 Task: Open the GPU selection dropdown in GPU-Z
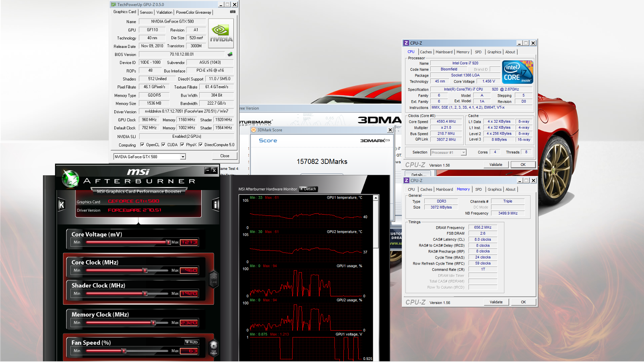(183, 157)
